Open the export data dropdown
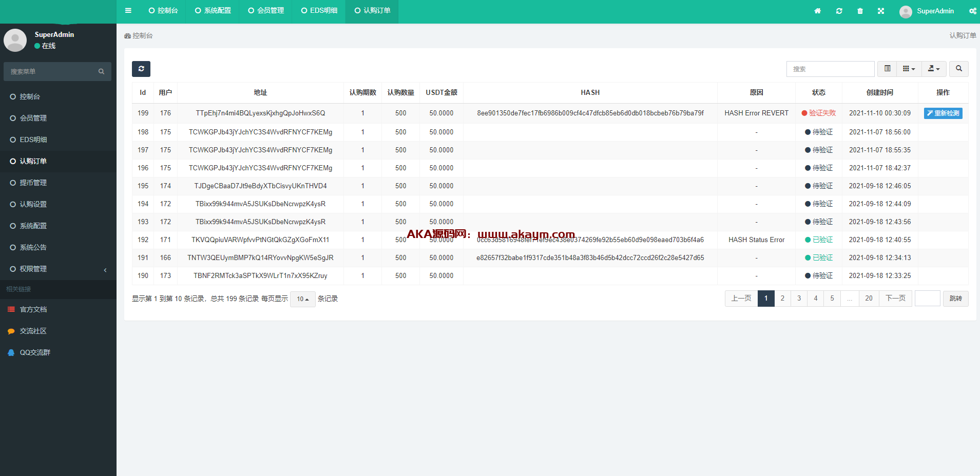The width and height of the screenshot is (980, 476). [x=934, y=69]
